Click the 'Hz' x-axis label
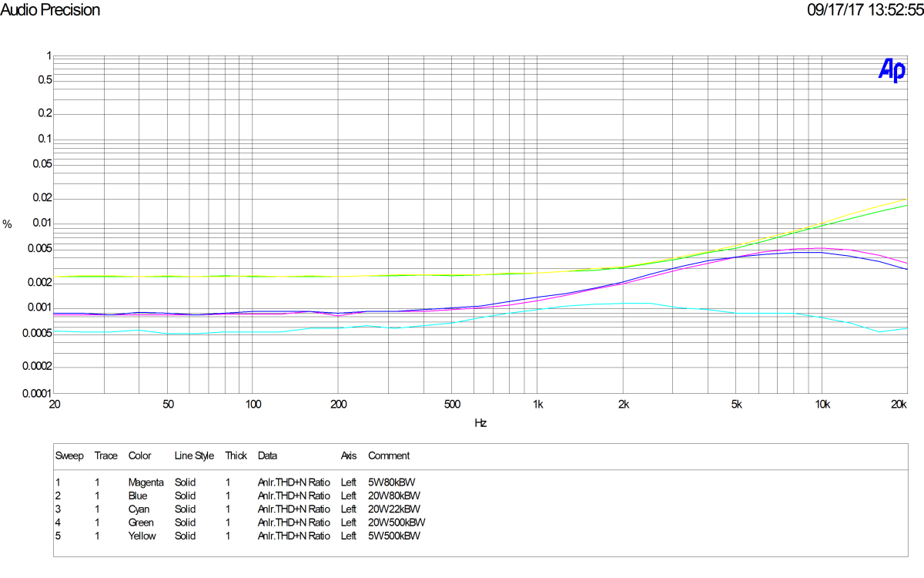 point(480,423)
